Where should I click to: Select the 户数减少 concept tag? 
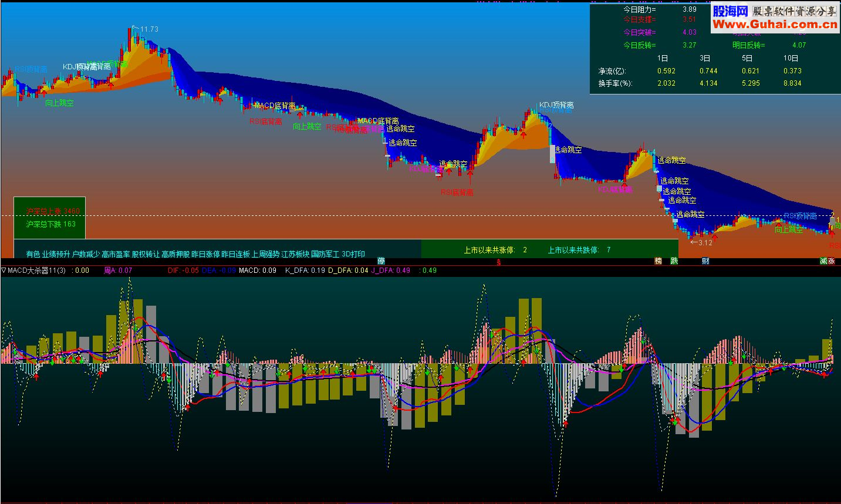[x=86, y=254]
